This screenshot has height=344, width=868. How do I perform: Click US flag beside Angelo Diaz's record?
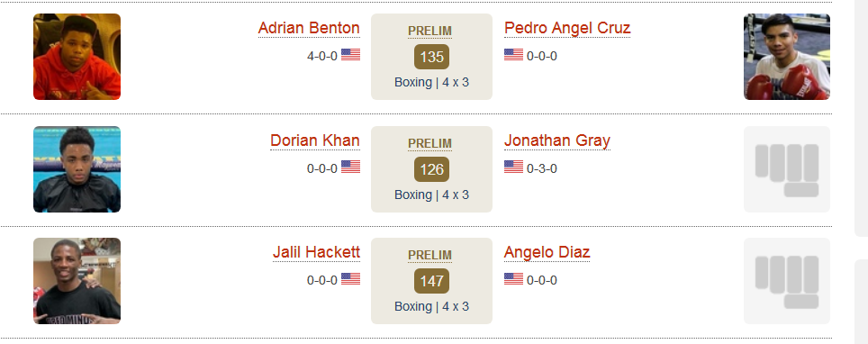[x=514, y=278]
